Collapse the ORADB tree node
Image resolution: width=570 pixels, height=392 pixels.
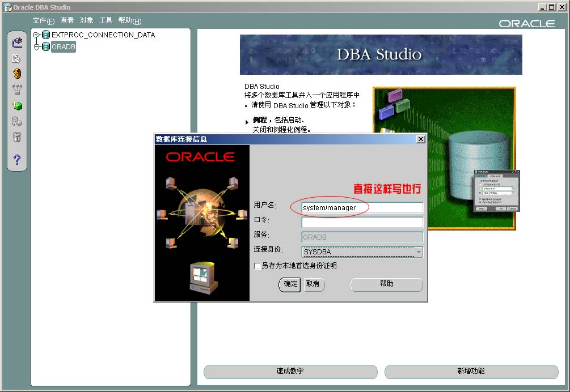click(x=36, y=47)
